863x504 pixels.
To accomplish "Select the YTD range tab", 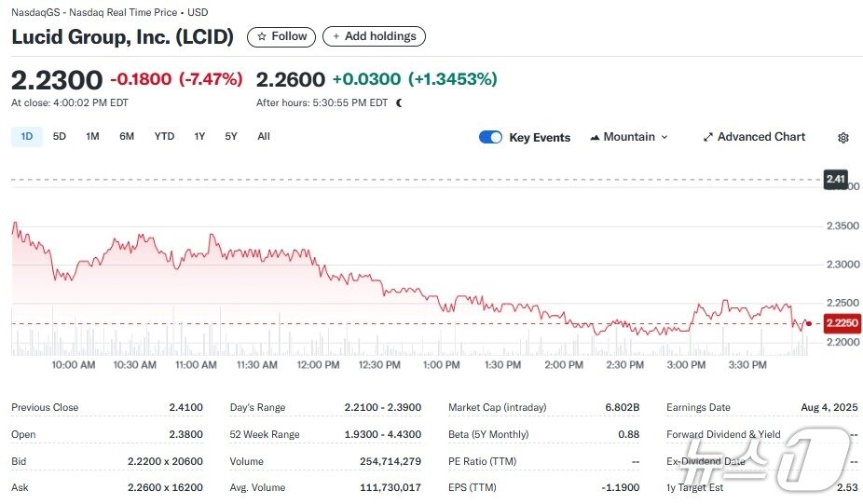I will point(164,136).
